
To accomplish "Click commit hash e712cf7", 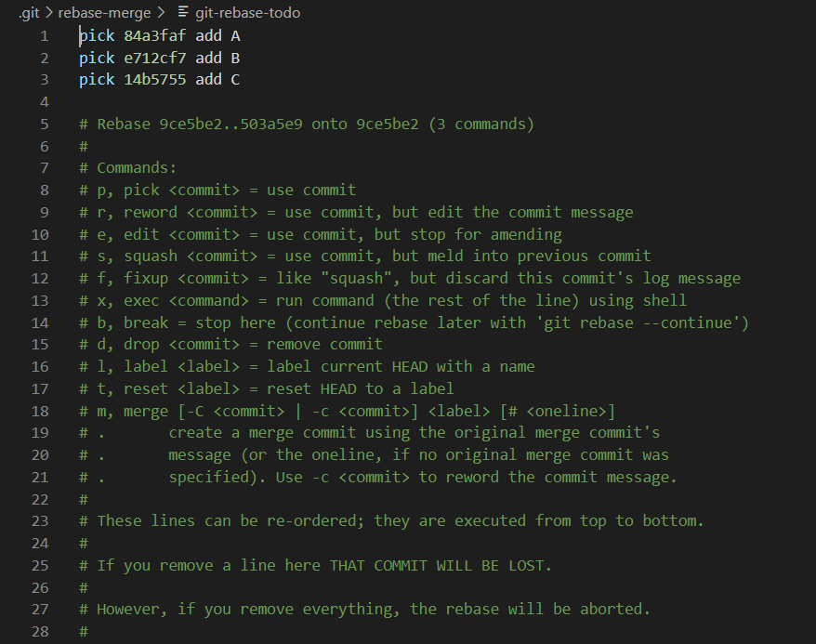I will pos(154,58).
